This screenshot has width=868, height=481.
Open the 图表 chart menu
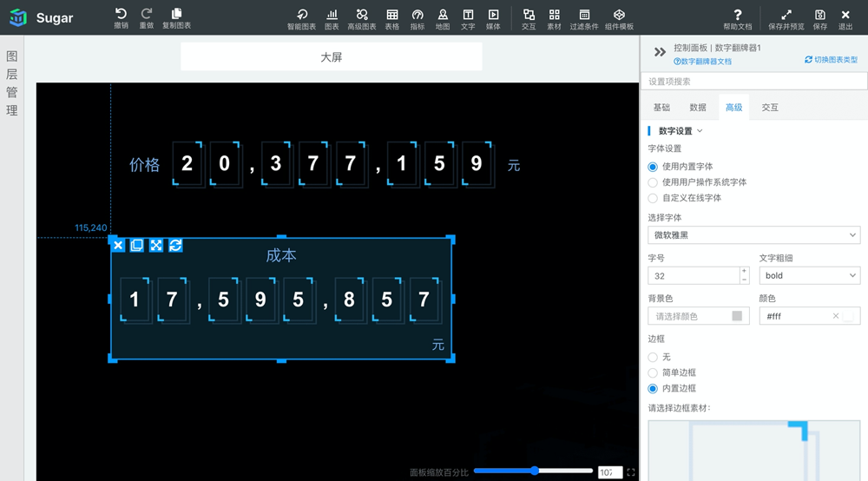click(x=332, y=19)
